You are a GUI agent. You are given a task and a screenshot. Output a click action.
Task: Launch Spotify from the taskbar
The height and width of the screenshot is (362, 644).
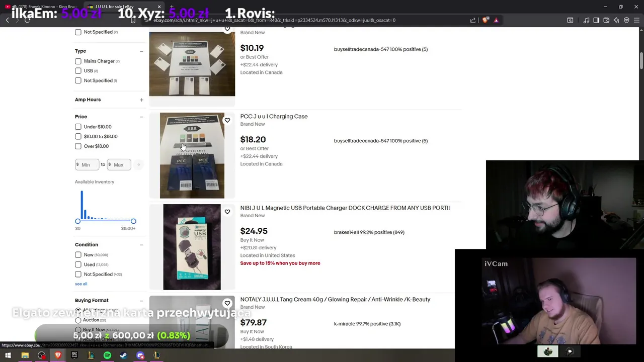(x=107, y=355)
